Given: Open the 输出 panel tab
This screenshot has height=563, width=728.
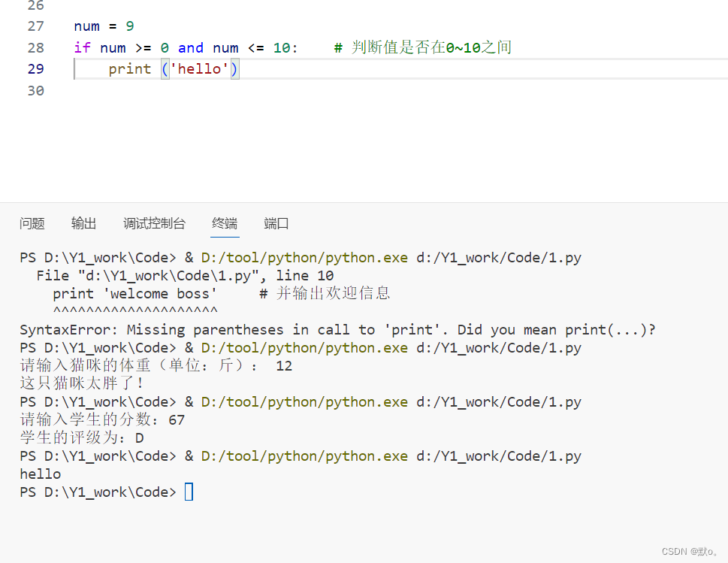Looking at the screenshot, I should 83,223.
